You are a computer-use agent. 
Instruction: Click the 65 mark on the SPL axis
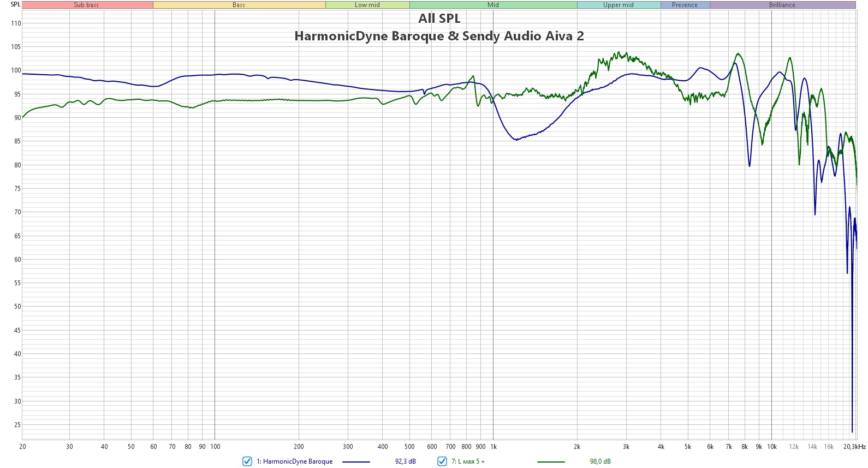[x=17, y=236]
